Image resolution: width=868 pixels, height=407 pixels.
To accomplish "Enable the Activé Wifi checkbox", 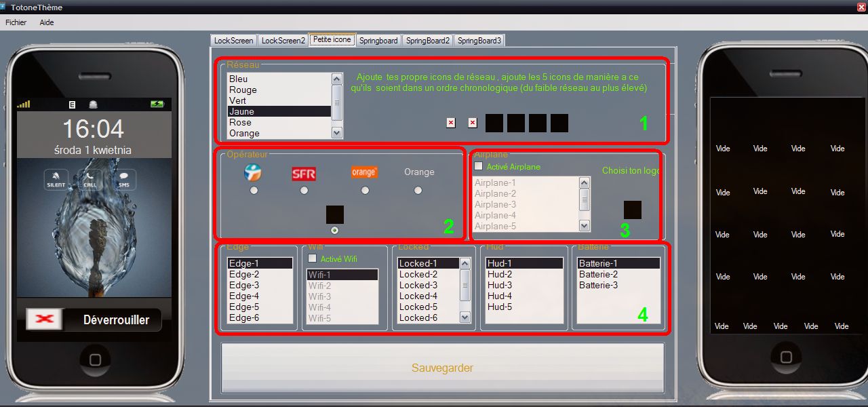I will tap(312, 258).
